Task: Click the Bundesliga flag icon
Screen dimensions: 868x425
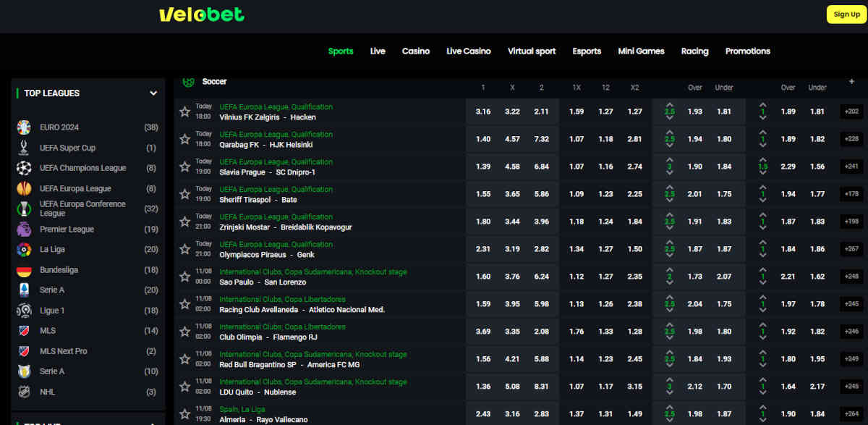Action: click(x=24, y=270)
